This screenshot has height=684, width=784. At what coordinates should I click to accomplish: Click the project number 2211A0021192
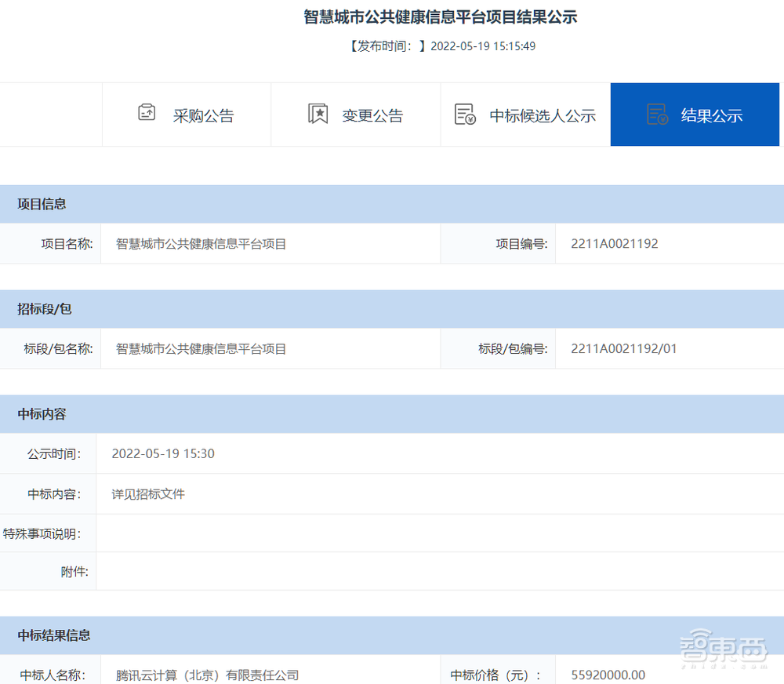(616, 243)
